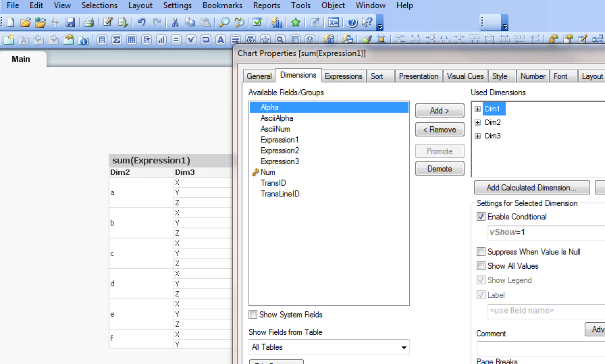The height and width of the screenshot is (364, 605).
Task: Enable Suppress When Value Is Null
Action: coord(481,252)
